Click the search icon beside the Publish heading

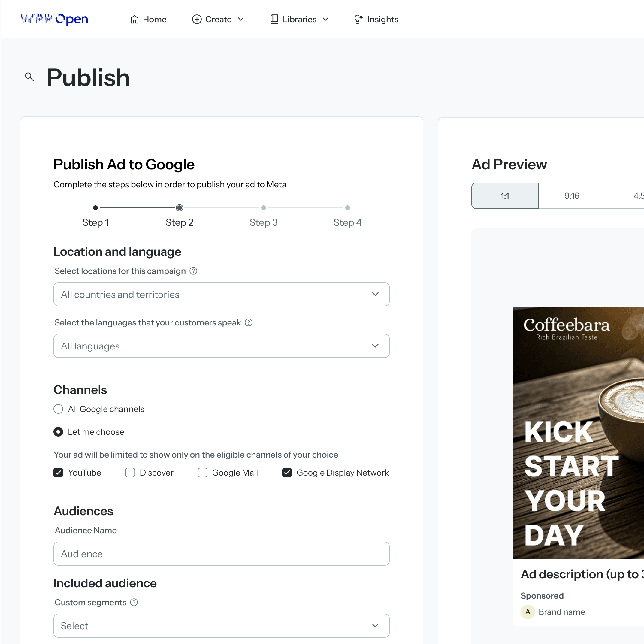[x=29, y=77]
